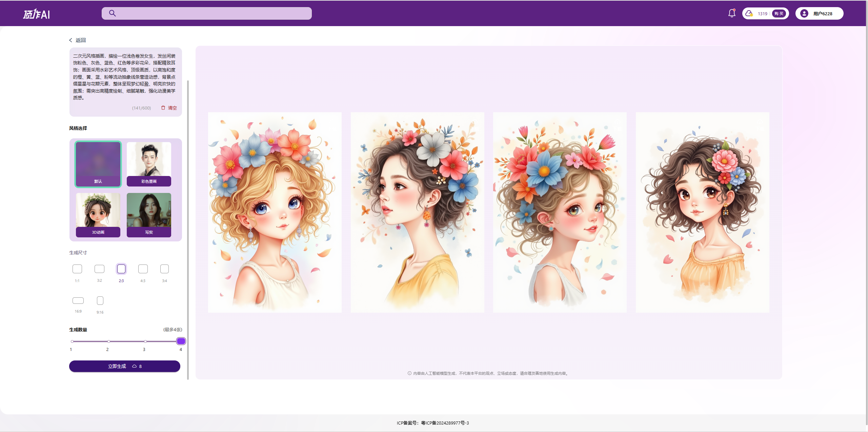Set the quantity slider to 2

click(x=109, y=341)
